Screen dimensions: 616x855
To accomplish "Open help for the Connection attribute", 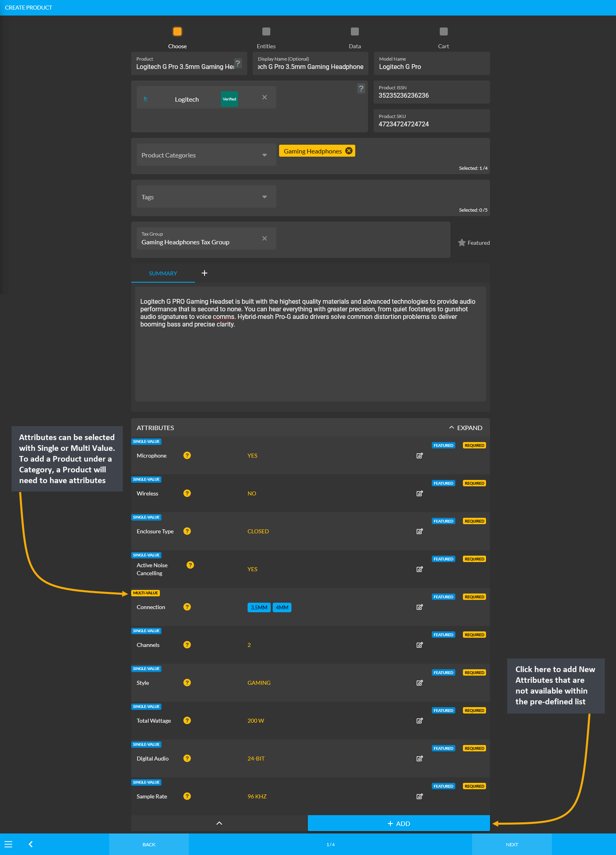I will point(187,607).
